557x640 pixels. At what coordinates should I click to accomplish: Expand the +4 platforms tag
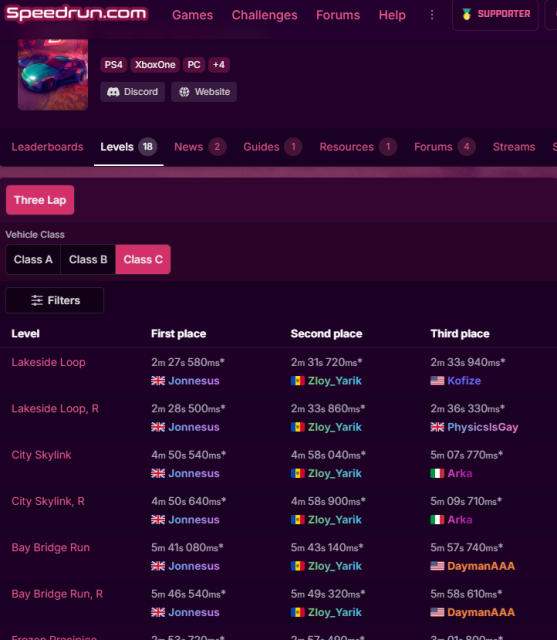pyautogui.click(x=219, y=65)
